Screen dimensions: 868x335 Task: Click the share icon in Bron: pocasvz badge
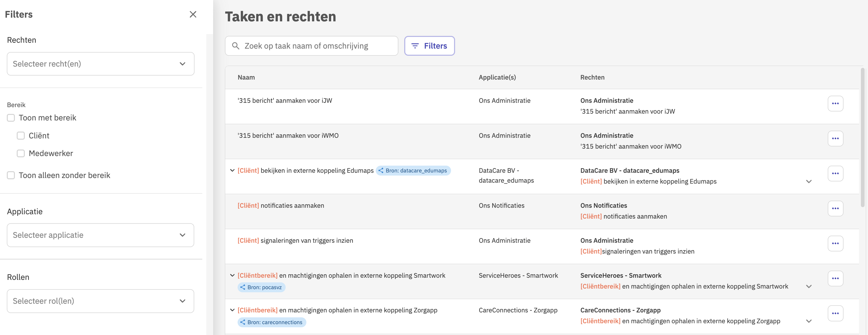point(243,287)
